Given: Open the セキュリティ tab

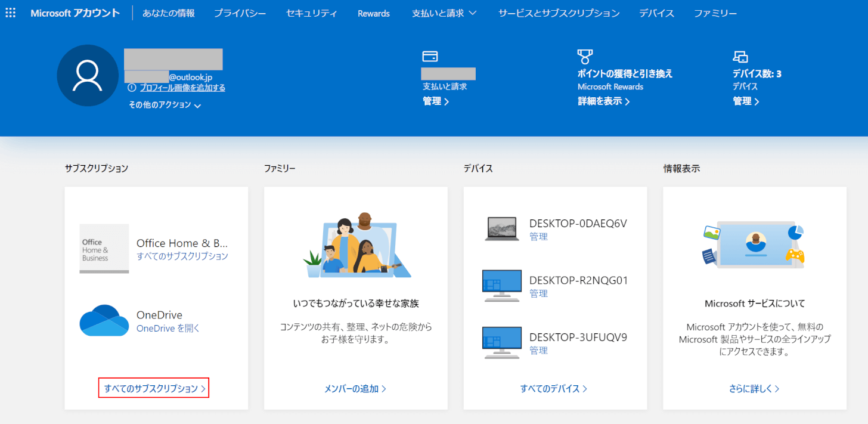Looking at the screenshot, I should click(311, 13).
